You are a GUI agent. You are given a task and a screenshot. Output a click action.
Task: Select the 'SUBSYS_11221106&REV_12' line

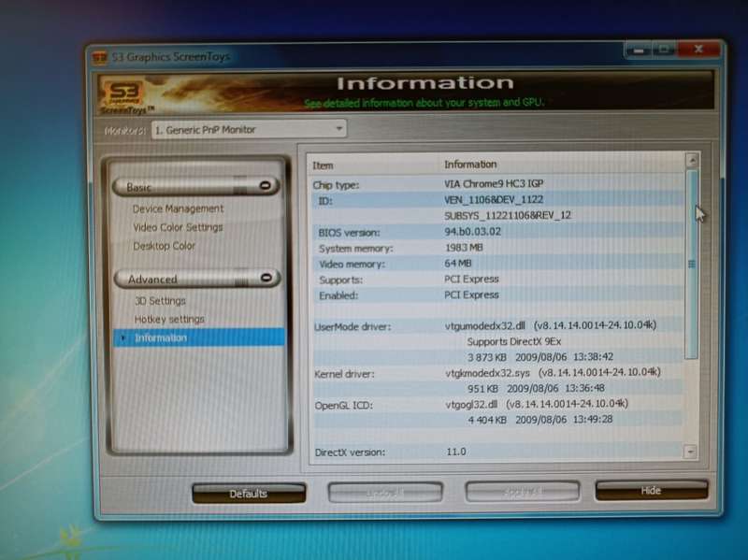pyautogui.click(x=508, y=215)
